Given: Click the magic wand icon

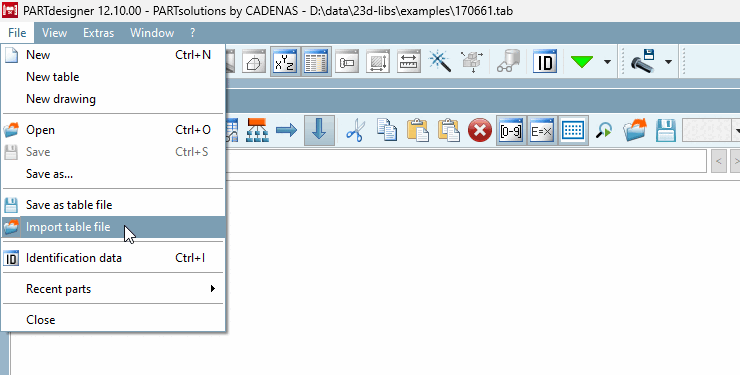Looking at the screenshot, I should coord(440,61).
